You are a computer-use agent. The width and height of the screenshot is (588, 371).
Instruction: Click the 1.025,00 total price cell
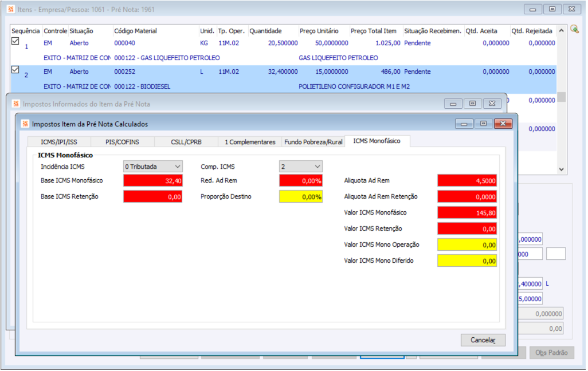[x=388, y=43]
